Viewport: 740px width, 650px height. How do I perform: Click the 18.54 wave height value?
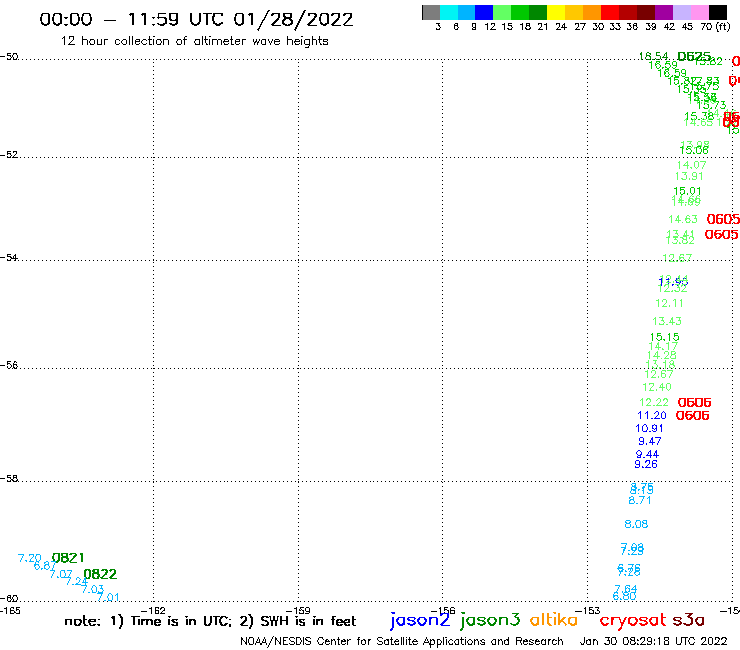pyautogui.click(x=654, y=56)
